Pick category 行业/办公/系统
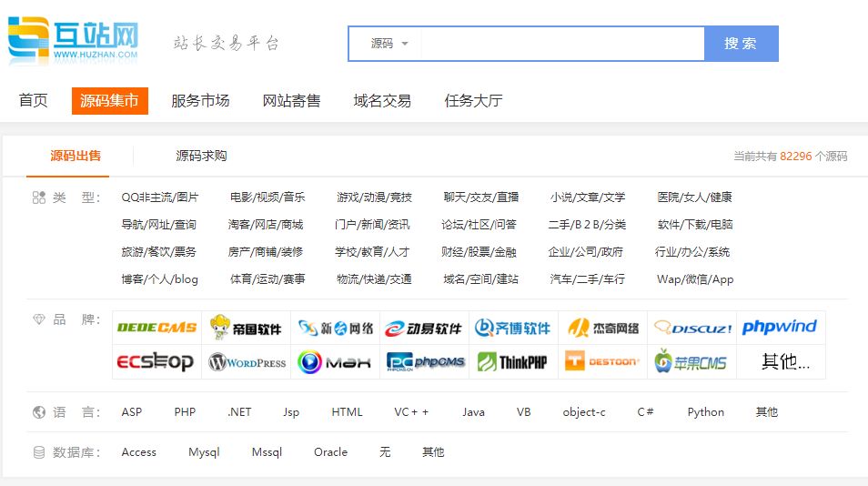 pos(692,252)
